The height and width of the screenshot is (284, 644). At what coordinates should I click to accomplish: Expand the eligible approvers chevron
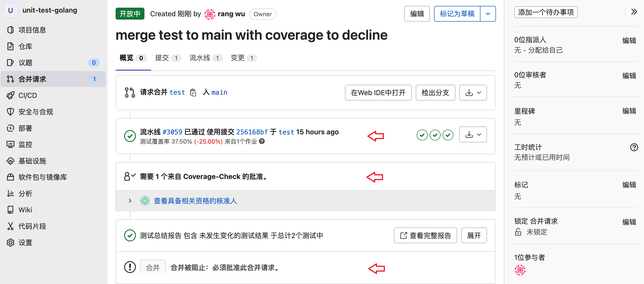click(x=130, y=201)
